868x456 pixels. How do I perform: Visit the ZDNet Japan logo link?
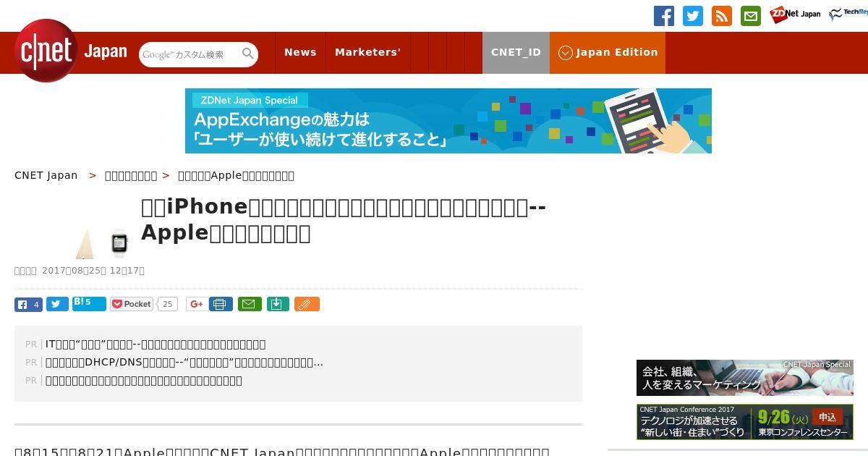pyautogui.click(x=795, y=14)
